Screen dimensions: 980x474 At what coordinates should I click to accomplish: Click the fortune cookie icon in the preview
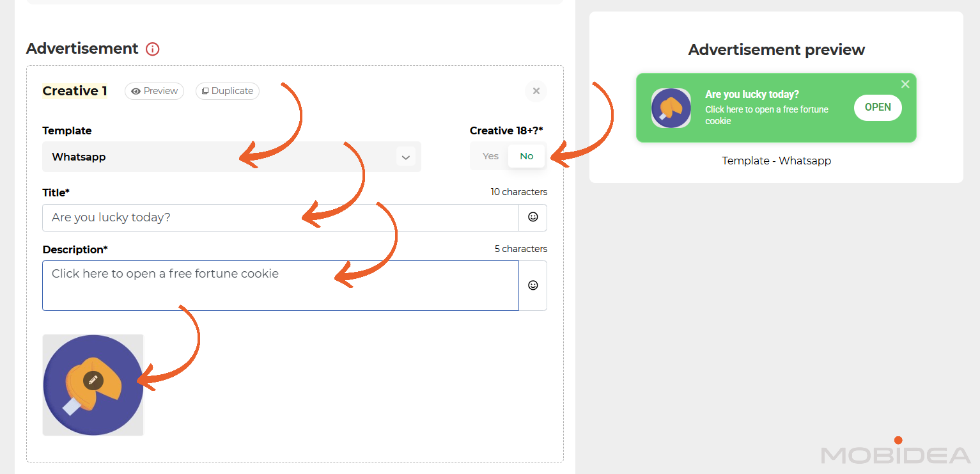click(x=671, y=108)
